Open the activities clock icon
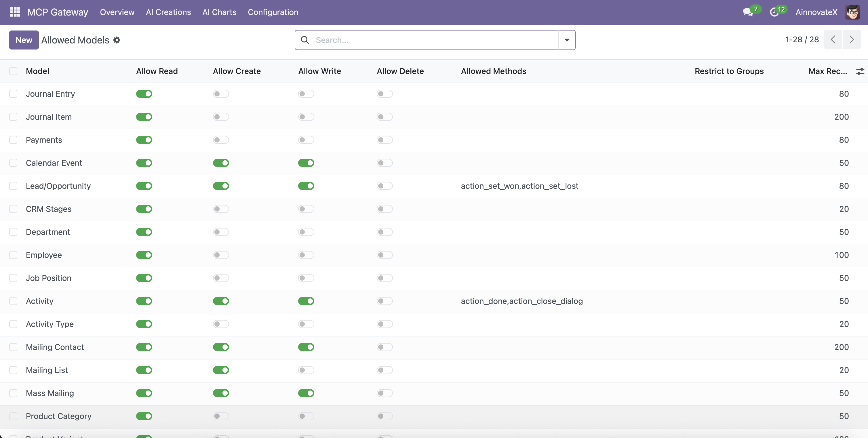The width and height of the screenshot is (868, 438). 774,12
